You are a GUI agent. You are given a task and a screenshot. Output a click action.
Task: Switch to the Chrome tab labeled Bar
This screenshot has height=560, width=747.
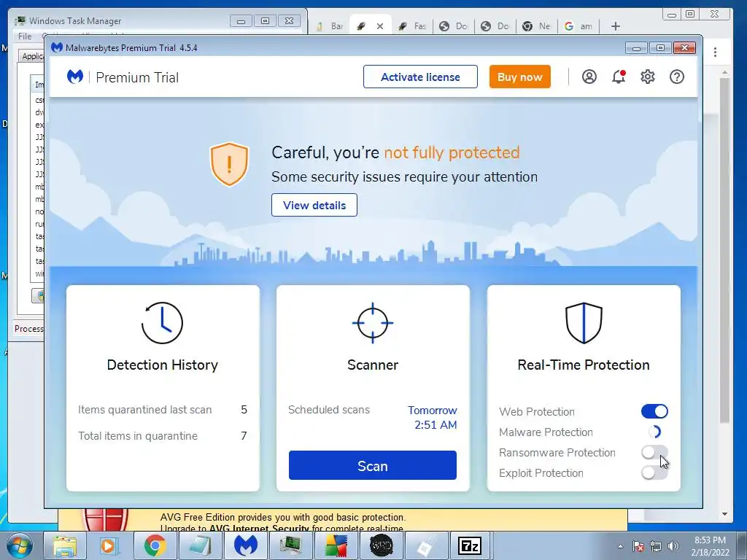tap(330, 26)
